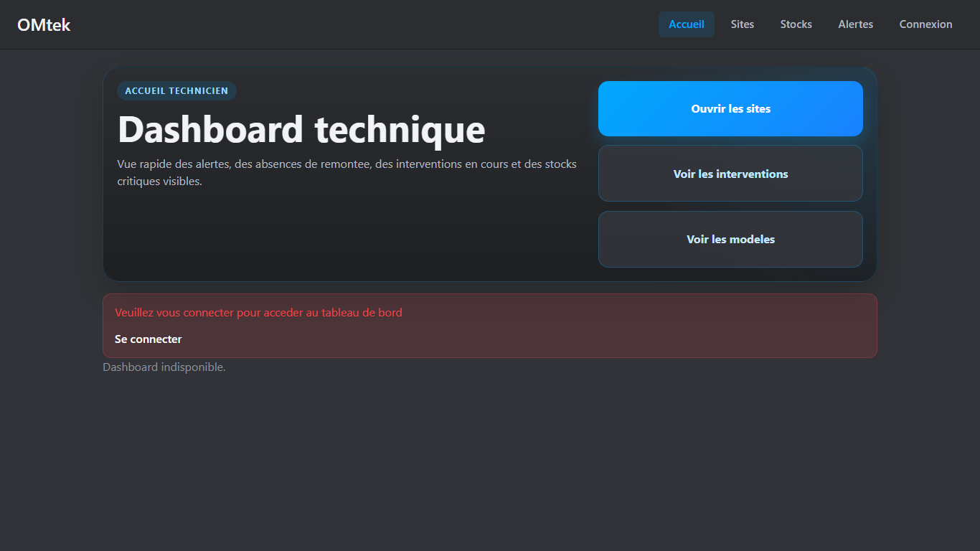This screenshot has width=980, height=551.
Task: Click the Voir les interventions button
Action: (x=730, y=174)
